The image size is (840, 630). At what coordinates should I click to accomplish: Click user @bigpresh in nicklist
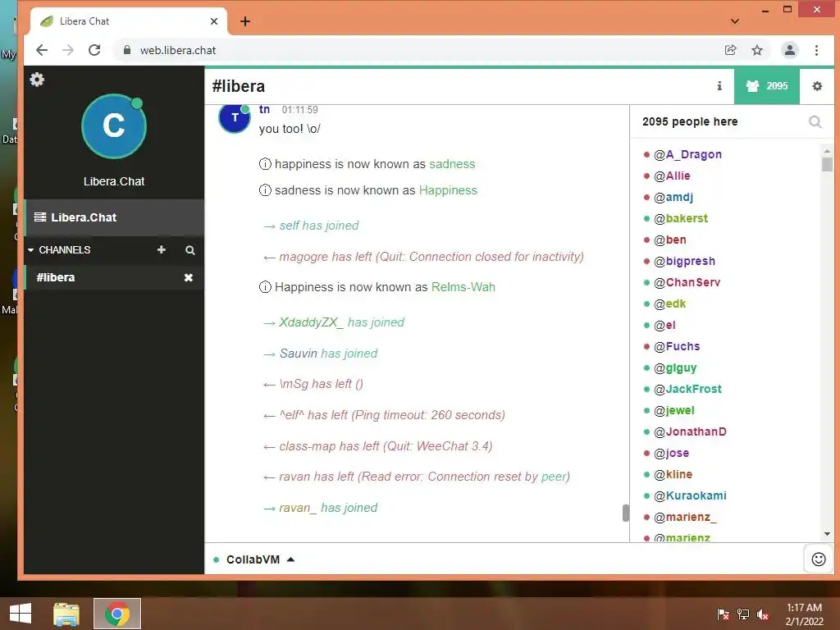pyautogui.click(x=684, y=261)
